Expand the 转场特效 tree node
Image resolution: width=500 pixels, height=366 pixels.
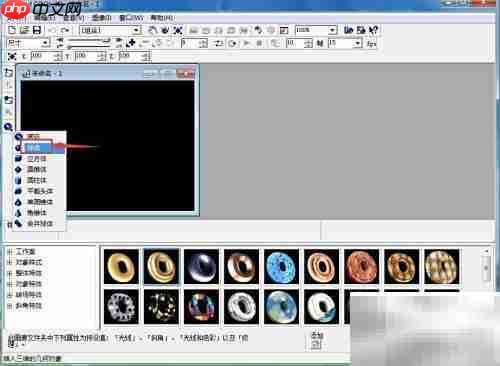click(x=10, y=295)
